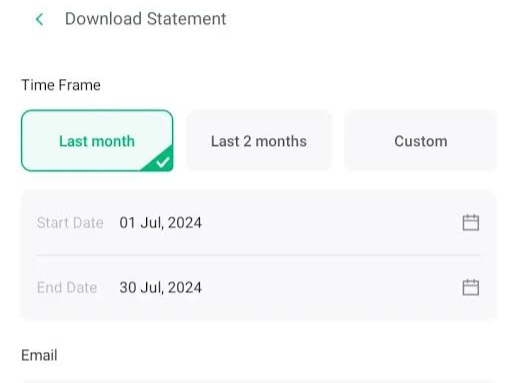
Task: Click the Download Statement page title
Action: tap(146, 19)
